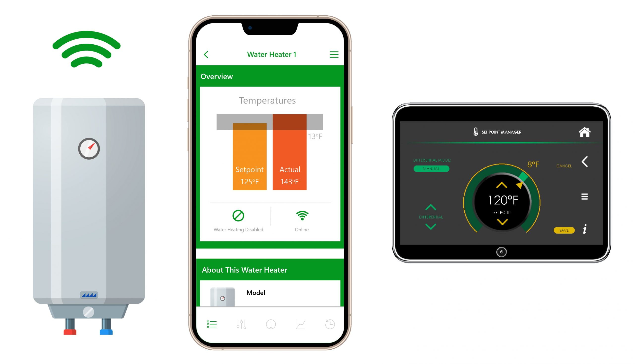Tap the hamburger menu icon on phone
Screen dimensions: 635x364
pos(334,54)
